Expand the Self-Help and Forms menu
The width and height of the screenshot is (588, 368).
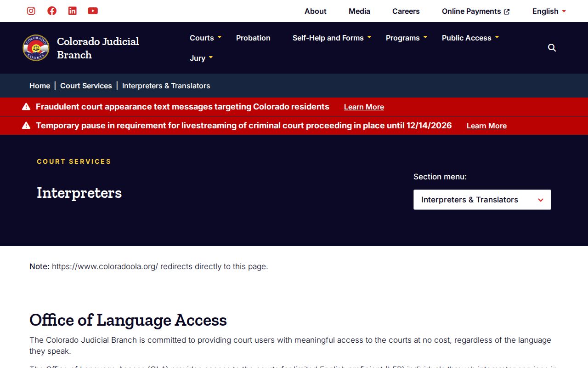(x=332, y=38)
